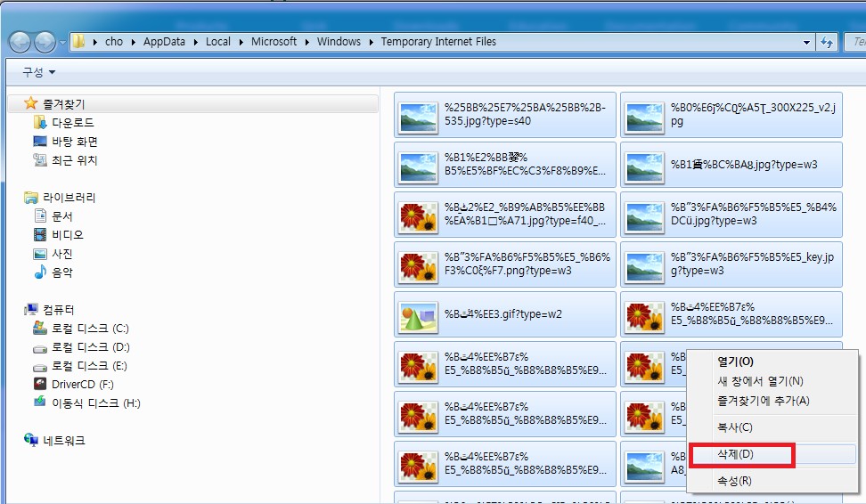Image resolution: width=866 pixels, height=504 pixels.
Task: Open the 구성 organize dropdown menu
Action: point(38,72)
